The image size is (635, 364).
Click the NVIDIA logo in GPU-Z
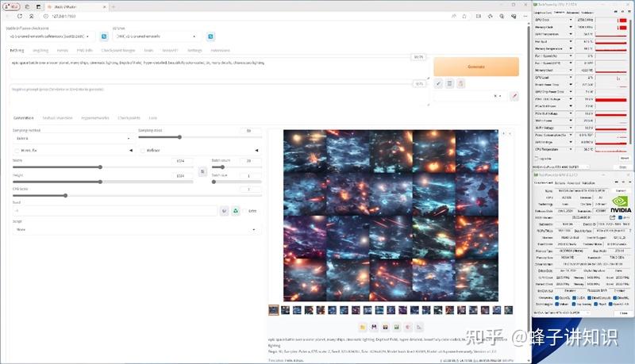[x=621, y=205]
